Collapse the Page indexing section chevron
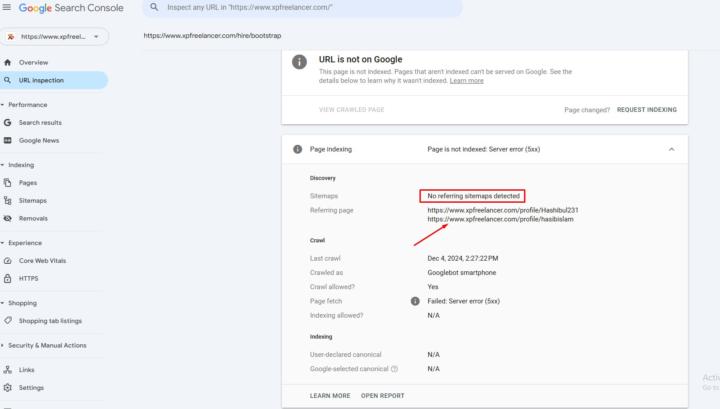 (671, 149)
